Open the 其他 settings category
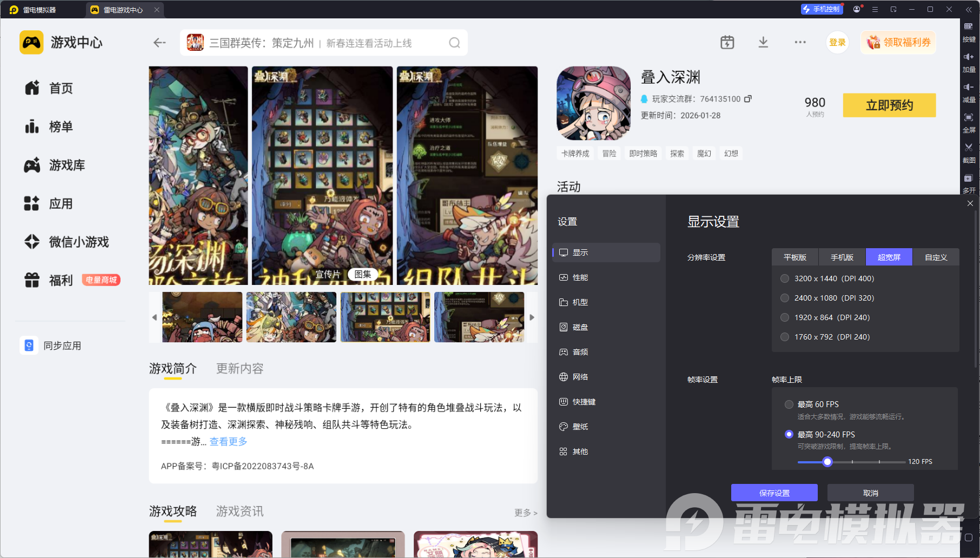This screenshot has width=980, height=558. pyautogui.click(x=606, y=451)
